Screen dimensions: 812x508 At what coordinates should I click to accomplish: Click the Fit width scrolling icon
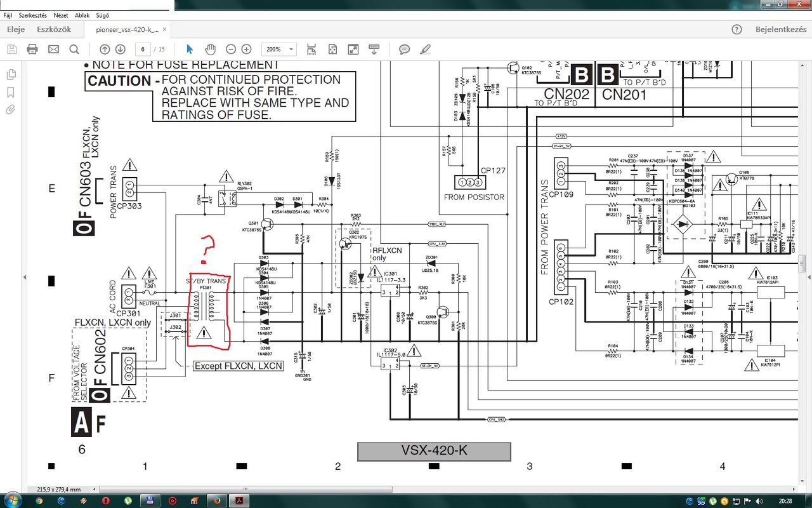(311, 49)
